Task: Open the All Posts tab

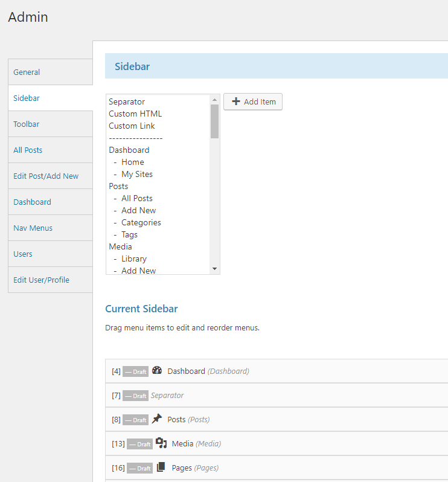Action: (x=50, y=150)
